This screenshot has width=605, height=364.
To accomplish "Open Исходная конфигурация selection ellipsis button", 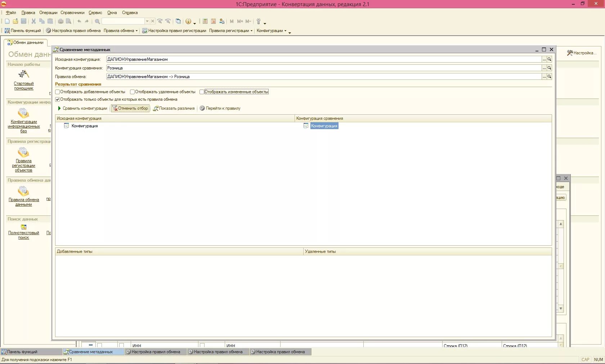I will tap(544, 59).
